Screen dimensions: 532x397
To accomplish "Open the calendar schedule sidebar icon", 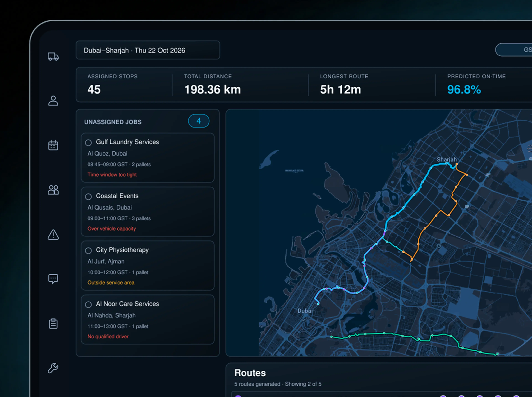I will point(53,145).
